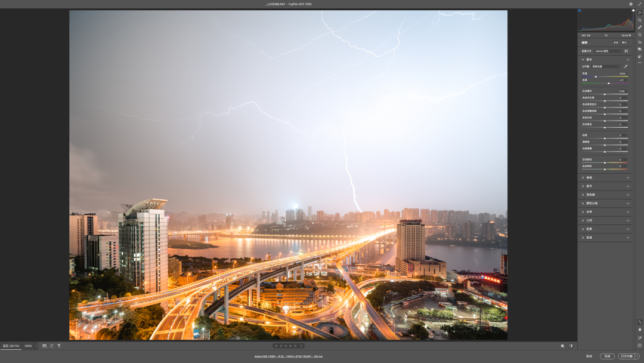This screenshot has height=363, width=644.
Task: Click the Adobe RGB workflow options link
Action: click(289, 356)
